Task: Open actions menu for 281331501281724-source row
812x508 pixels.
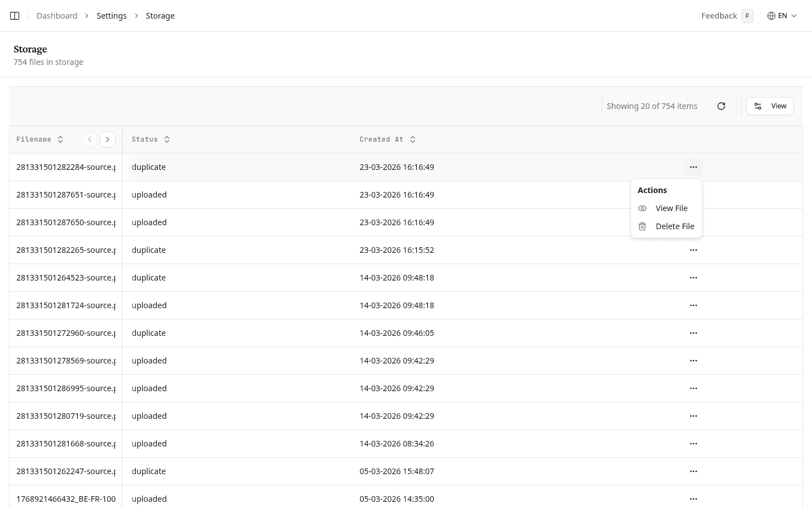Action: pyautogui.click(x=694, y=305)
